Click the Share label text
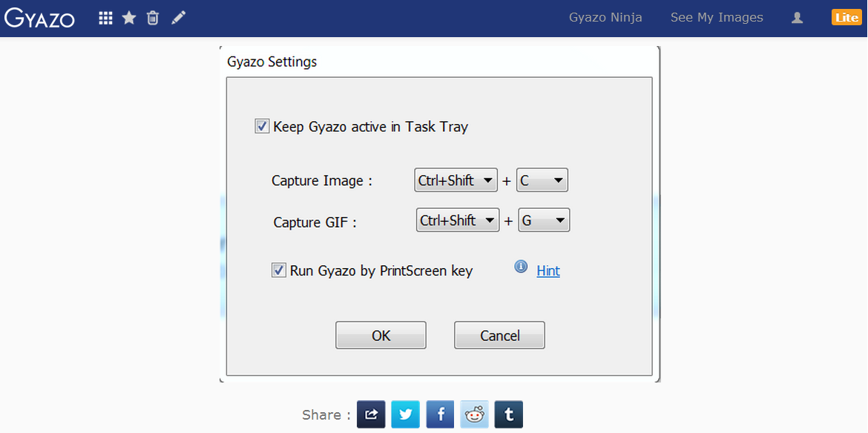 326,414
